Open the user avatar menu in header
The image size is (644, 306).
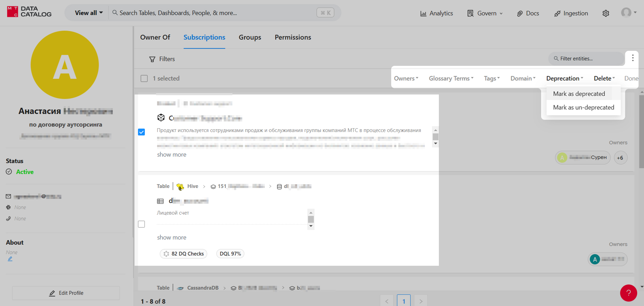(x=628, y=13)
